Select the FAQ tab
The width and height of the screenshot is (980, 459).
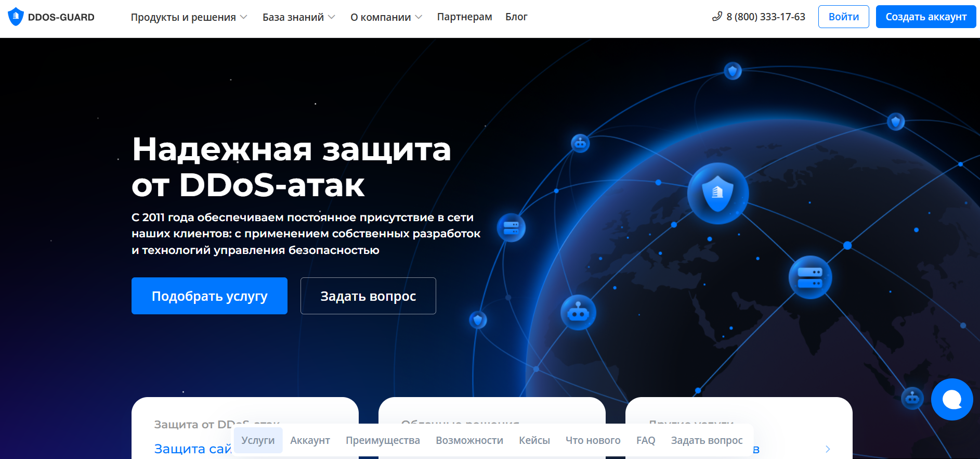646,440
